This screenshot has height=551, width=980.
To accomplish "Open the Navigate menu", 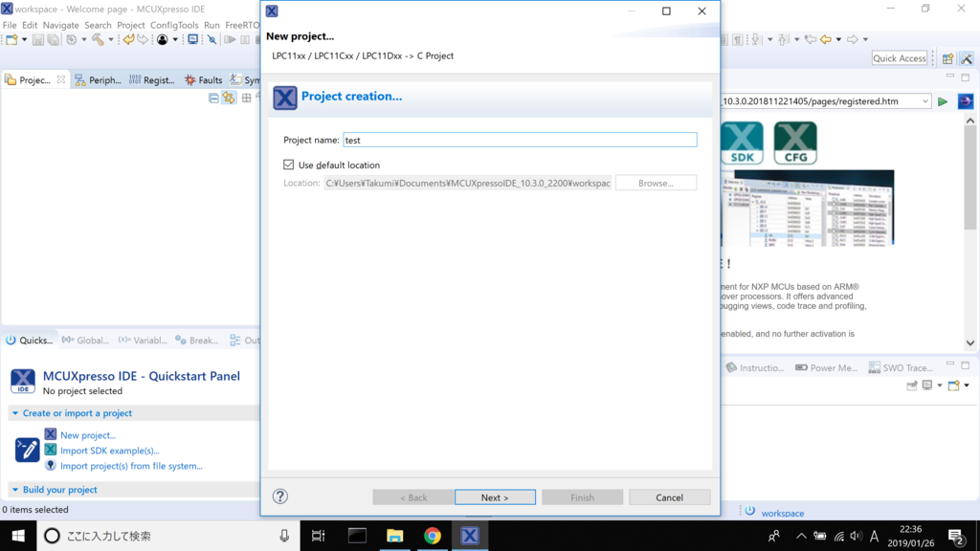I will tap(60, 25).
